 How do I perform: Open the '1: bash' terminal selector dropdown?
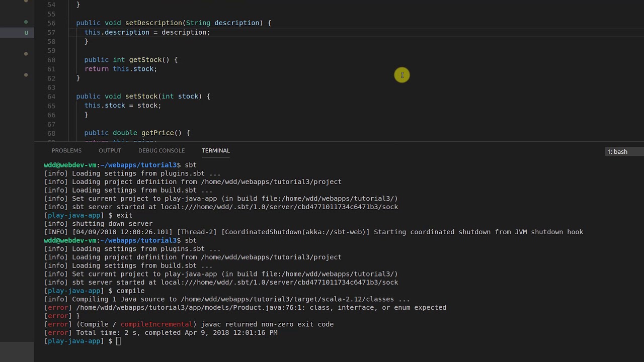(x=624, y=151)
